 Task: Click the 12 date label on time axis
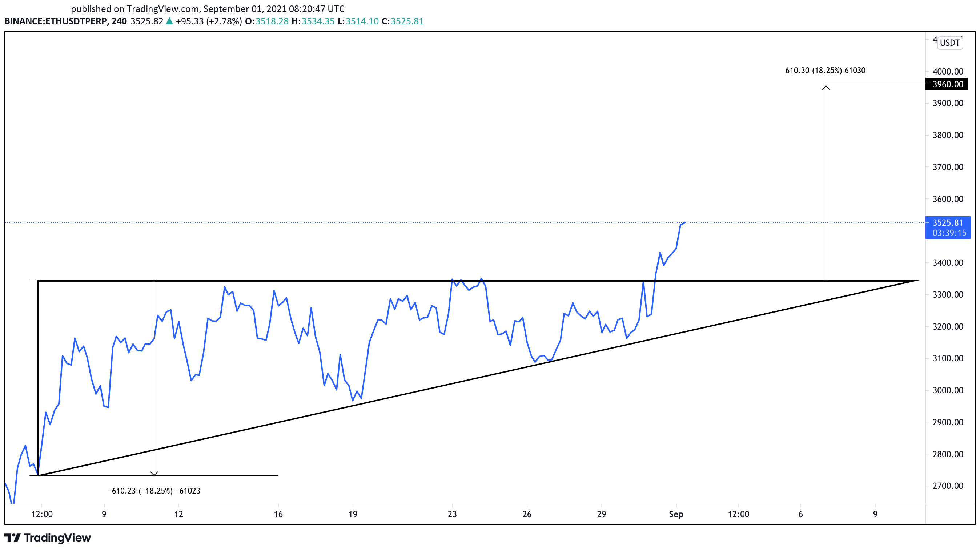click(178, 514)
